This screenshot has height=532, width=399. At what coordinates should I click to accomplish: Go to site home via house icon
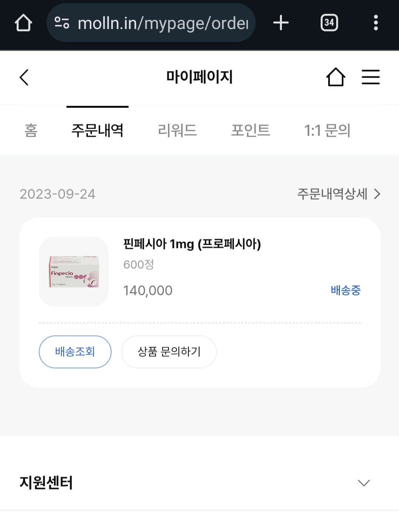[x=335, y=77]
